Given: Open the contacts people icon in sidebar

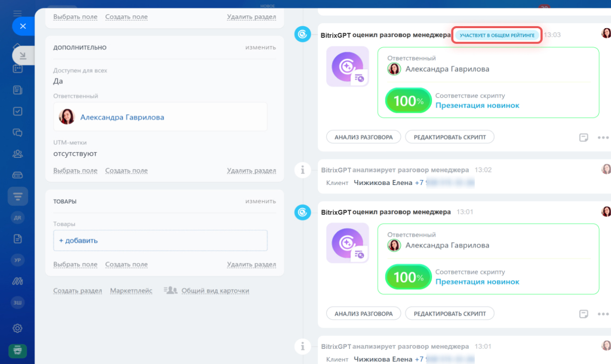Looking at the screenshot, I should 18,154.
